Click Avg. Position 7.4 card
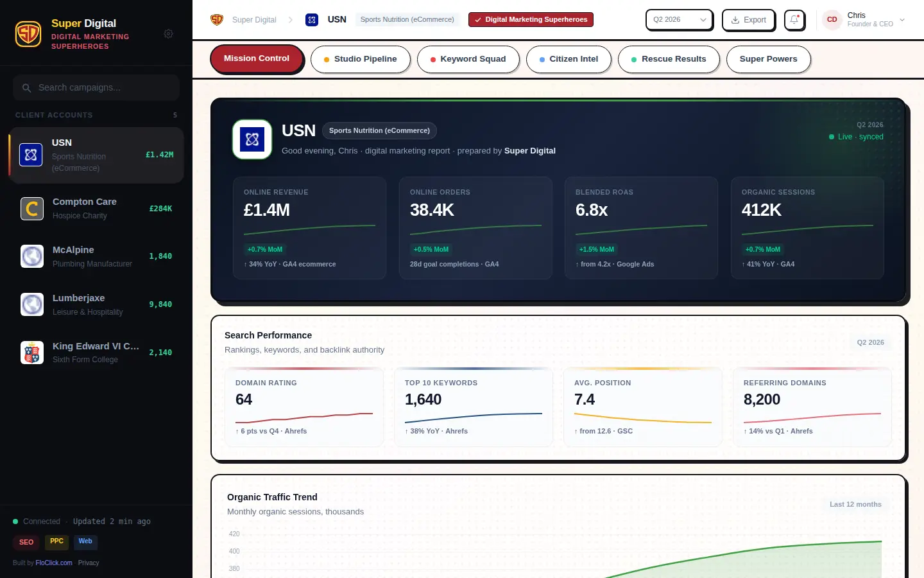 [643, 407]
